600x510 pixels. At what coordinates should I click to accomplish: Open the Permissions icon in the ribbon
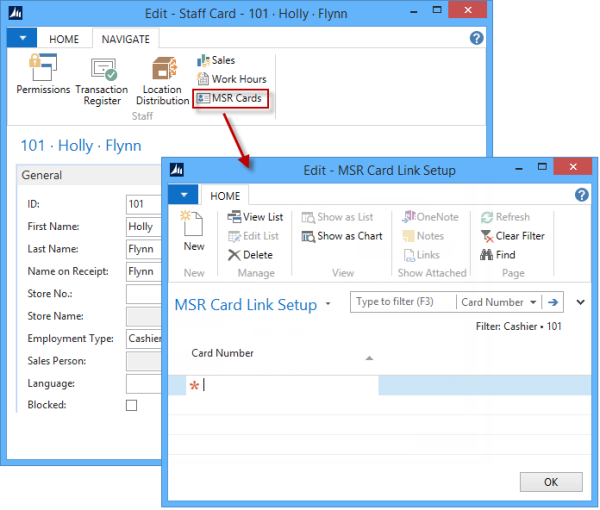click(x=43, y=77)
